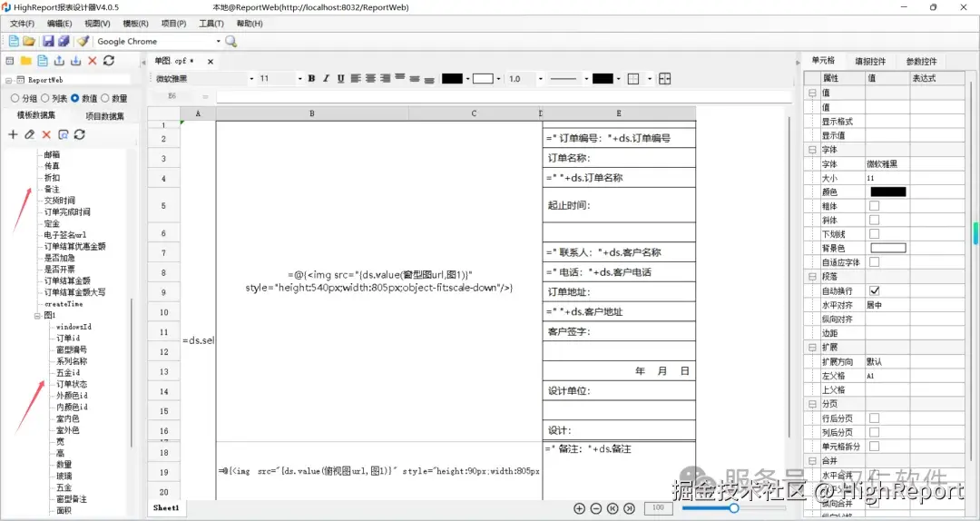Collapse the 图1 dataset node
Viewport: 980px width, 521px height.
click(37, 316)
